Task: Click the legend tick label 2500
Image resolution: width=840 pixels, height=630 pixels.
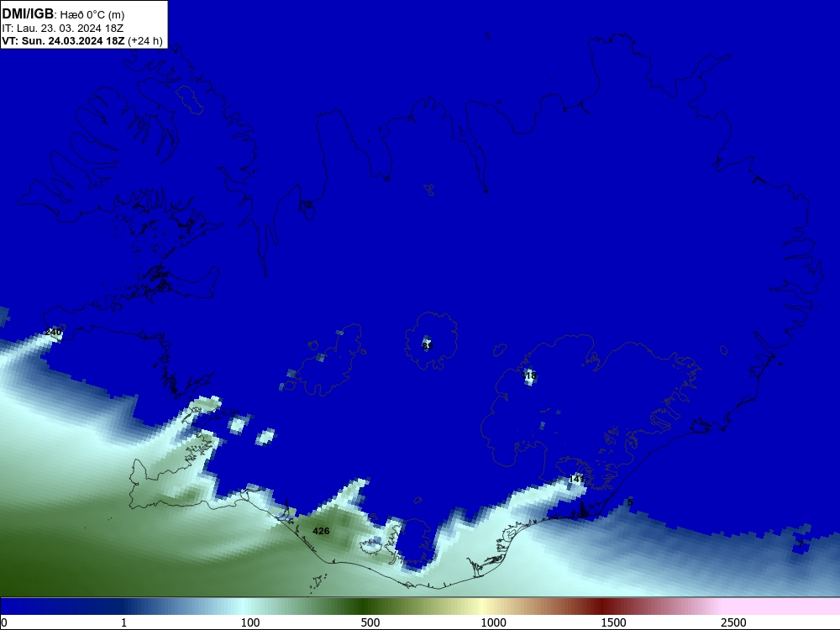Action: click(733, 622)
